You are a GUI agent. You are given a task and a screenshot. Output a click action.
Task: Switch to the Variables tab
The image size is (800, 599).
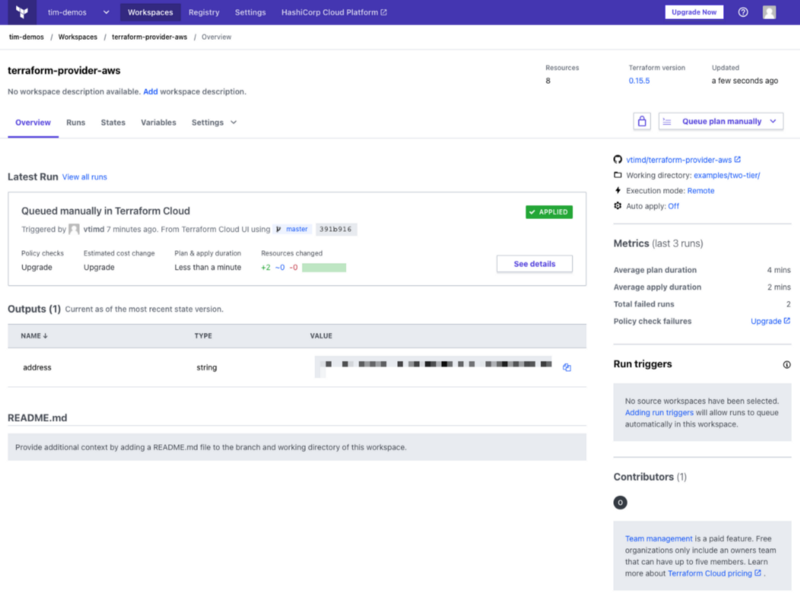pyautogui.click(x=158, y=122)
